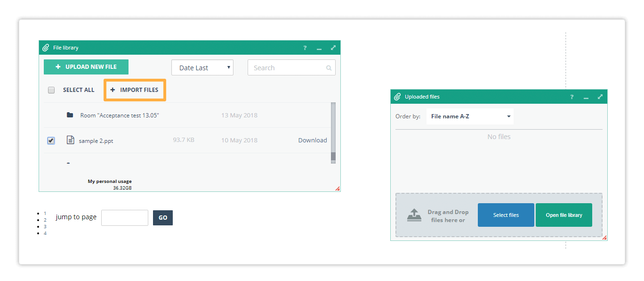
Task: Click the 93.7 KB file size
Action: (x=184, y=140)
